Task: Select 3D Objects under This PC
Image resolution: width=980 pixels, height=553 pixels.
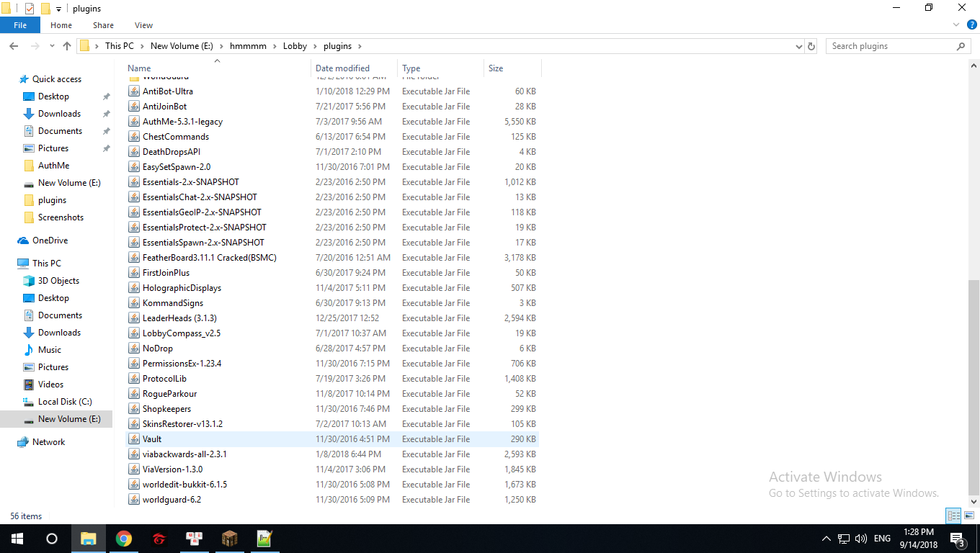Action: coord(58,281)
